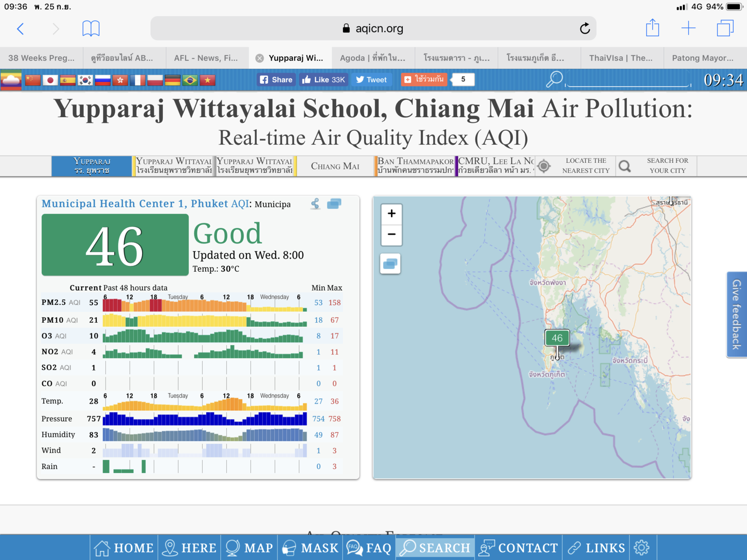Click the aqicn cloud logo icon
Screen dimensions: 747x560
pos(11,80)
